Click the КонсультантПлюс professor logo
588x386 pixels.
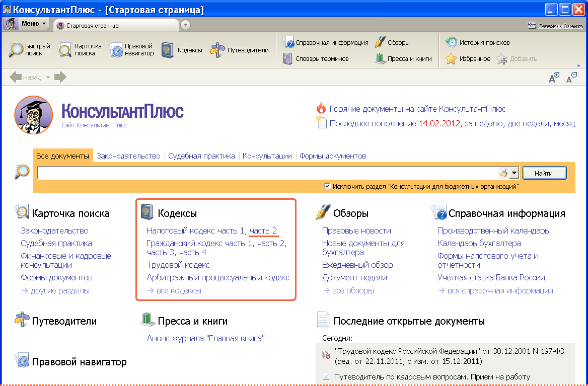coord(34,115)
